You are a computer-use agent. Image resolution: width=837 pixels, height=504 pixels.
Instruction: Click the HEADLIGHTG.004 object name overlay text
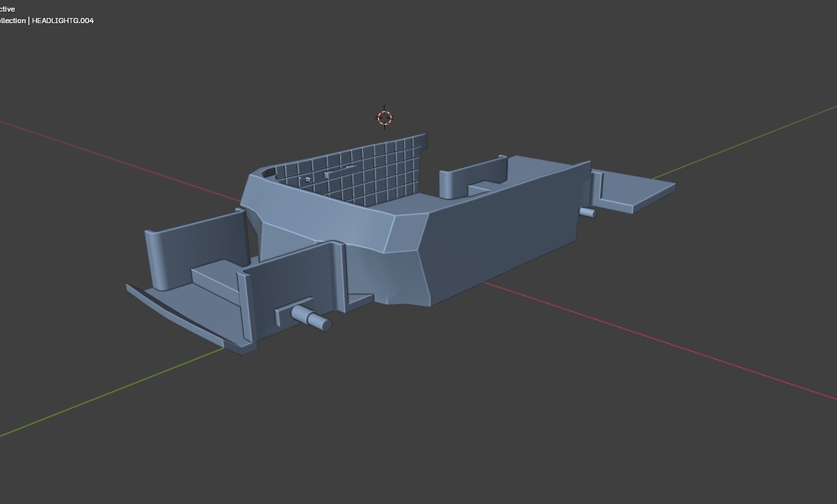[x=63, y=21]
